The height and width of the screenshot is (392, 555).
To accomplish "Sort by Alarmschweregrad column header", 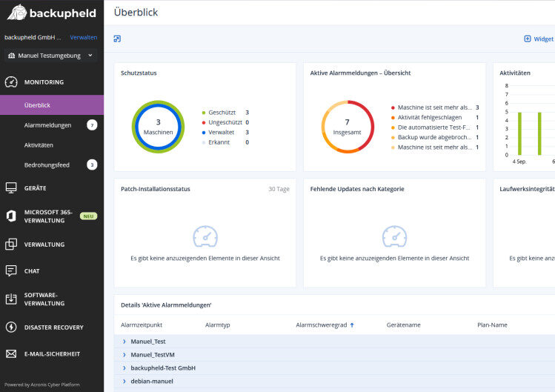I will tap(322, 325).
